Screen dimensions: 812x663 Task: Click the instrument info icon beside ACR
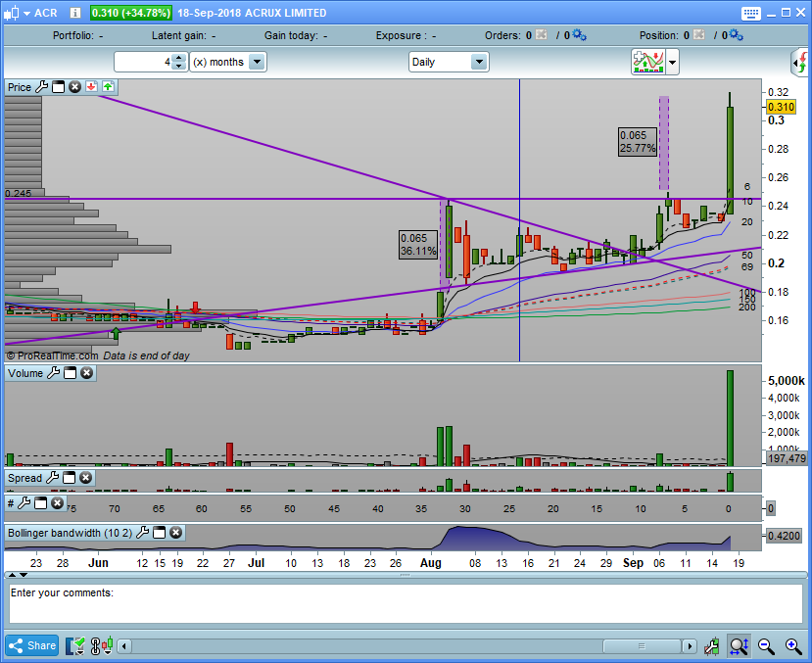(75, 13)
